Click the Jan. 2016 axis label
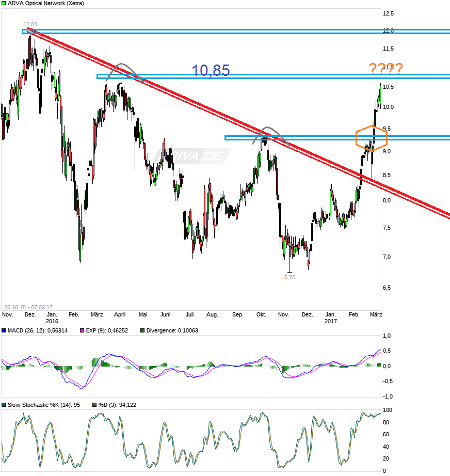Image resolution: width=450 pixels, height=476 pixels. pyautogui.click(x=52, y=318)
